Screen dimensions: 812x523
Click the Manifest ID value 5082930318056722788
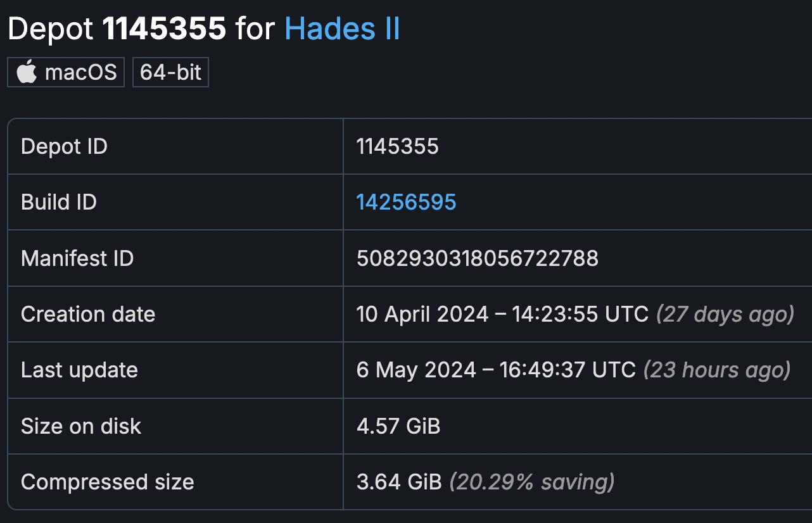(477, 258)
